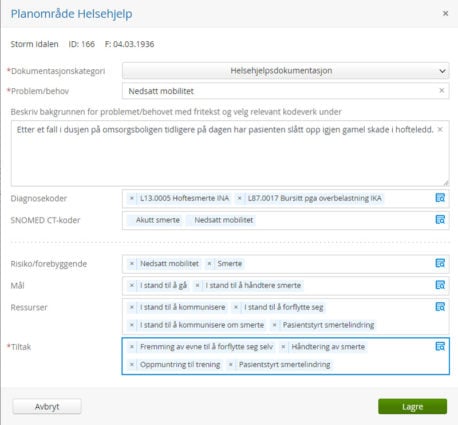Clear the Nedsatt mobilitet problem field
The height and width of the screenshot is (425, 458).
442,90
